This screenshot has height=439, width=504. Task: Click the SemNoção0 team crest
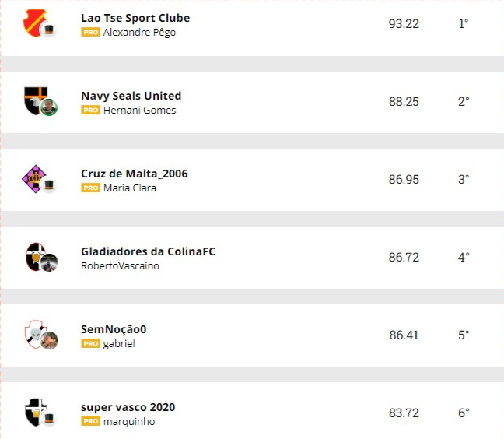click(35, 334)
